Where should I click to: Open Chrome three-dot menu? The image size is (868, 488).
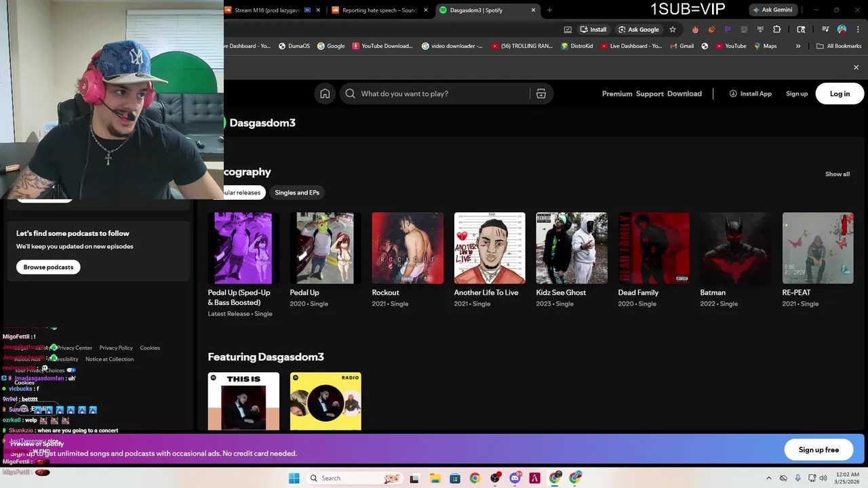[858, 29]
